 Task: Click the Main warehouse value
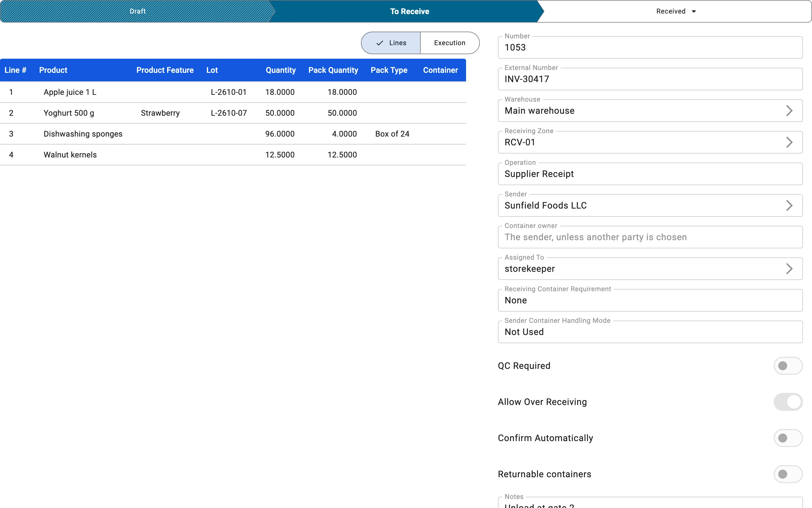[539, 111]
